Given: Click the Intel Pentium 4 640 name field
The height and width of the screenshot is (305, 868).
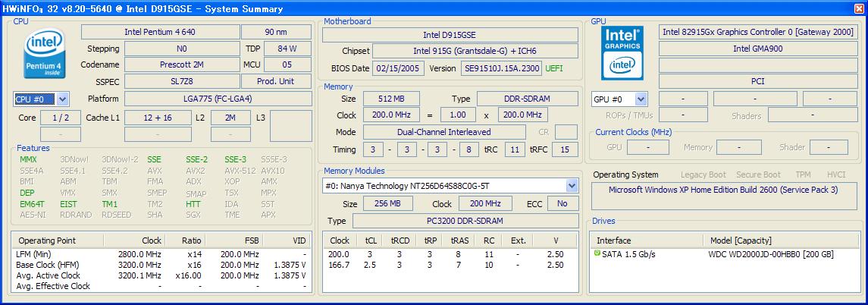Looking at the screenshot, I should pos(161,32).
